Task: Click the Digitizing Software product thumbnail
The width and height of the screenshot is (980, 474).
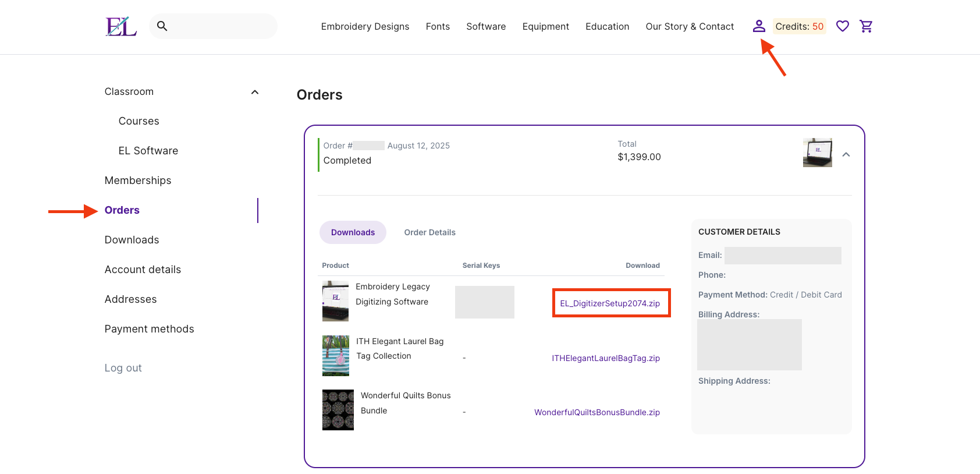Action: click(336, 301)
